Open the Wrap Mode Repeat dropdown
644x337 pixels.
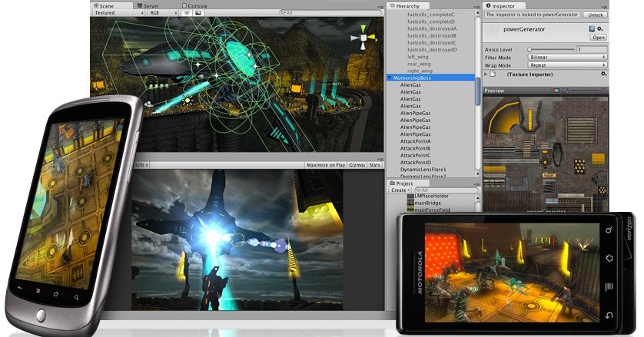567,64
